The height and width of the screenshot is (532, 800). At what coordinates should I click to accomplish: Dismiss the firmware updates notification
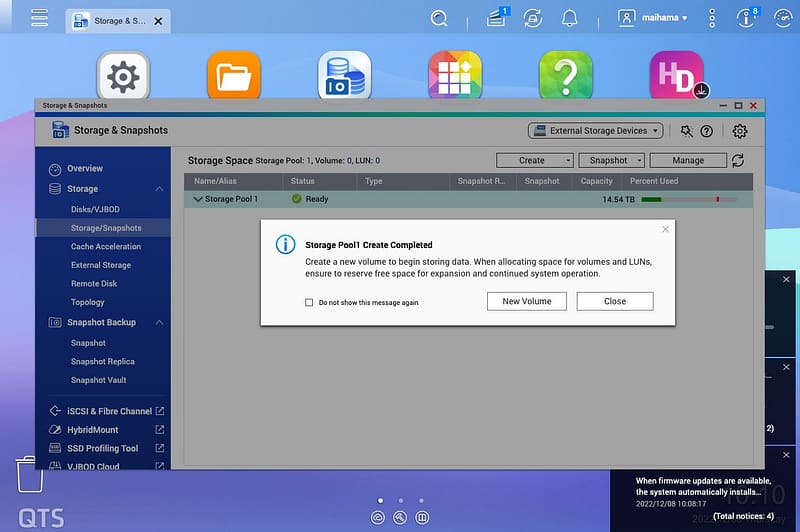[786, 455]
